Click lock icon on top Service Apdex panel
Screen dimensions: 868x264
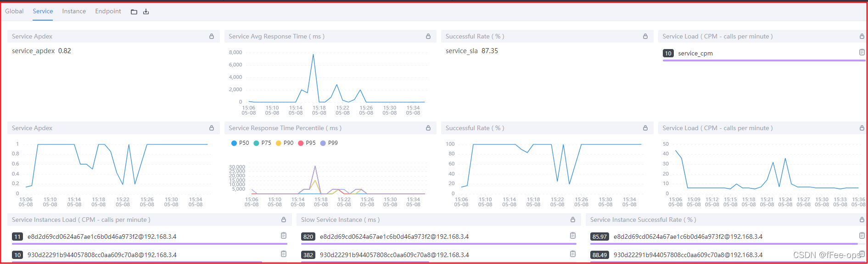pyautogui.click(x=212, y=36)
